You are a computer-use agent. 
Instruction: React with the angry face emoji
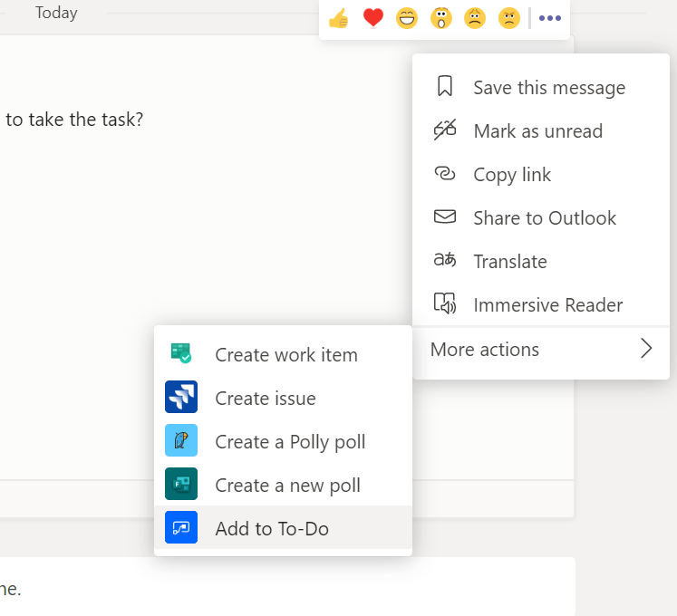[x=508, y=18]
